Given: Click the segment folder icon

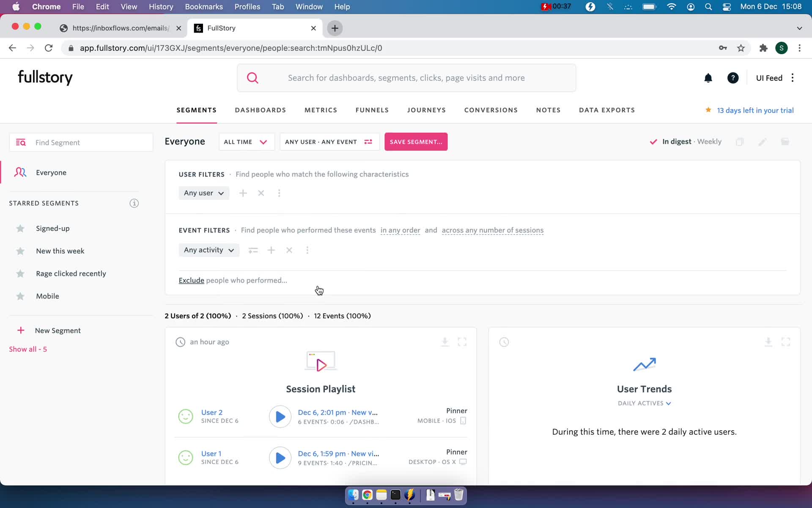Looking at the screenshot, I should [x=785, y=142].
